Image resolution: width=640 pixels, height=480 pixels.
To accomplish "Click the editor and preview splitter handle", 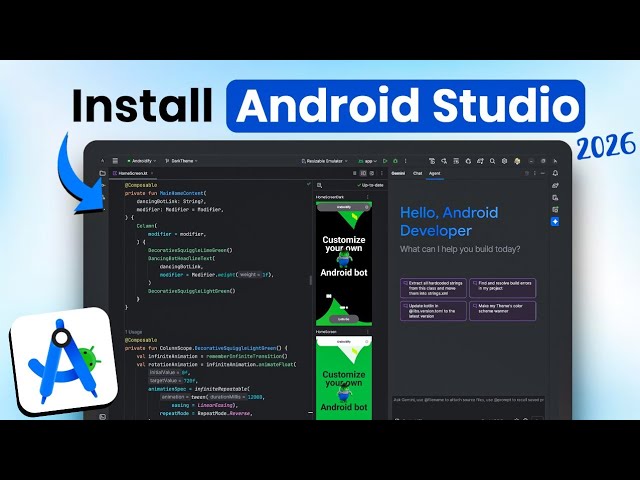I will pyautogui.click(x=311, y=280).
